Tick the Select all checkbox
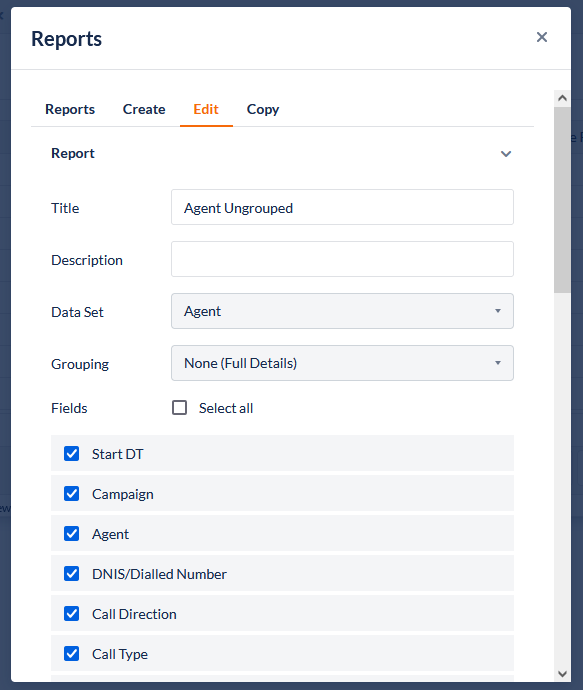The height and width of the screenshot is (690, 583). pyautogui.click(x=180, y=408)
